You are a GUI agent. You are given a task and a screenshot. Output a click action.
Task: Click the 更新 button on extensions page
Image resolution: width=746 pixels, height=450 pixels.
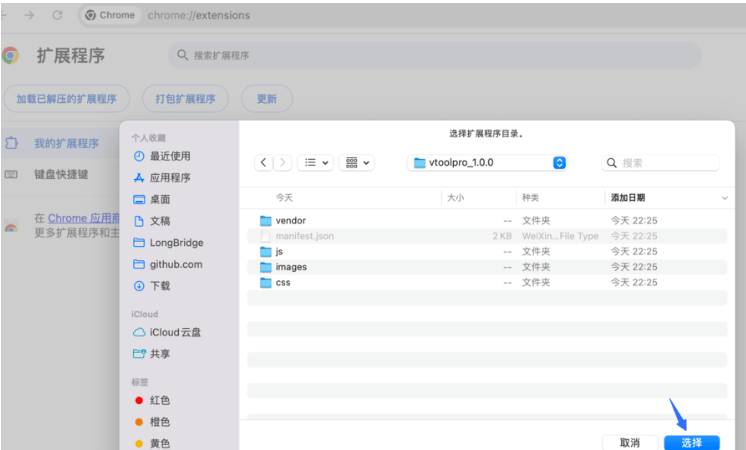tap(267, 99)
